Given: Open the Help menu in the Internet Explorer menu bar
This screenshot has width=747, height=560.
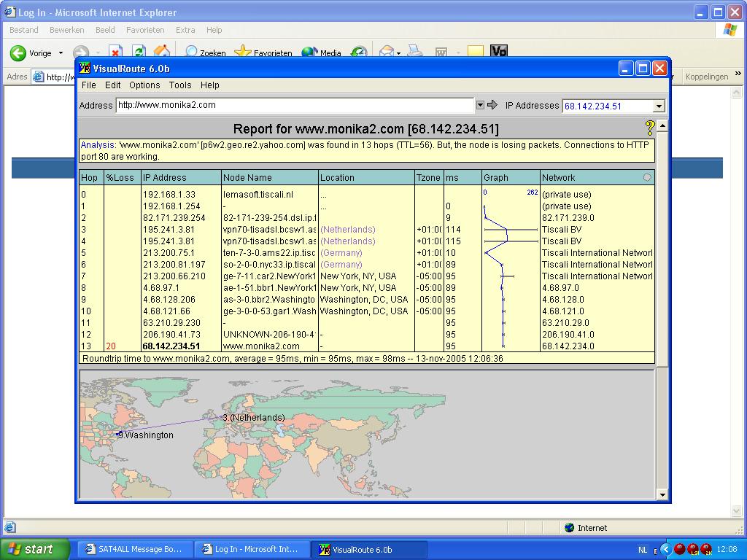Looking at the screenshot, I should [x=214, y=30].
